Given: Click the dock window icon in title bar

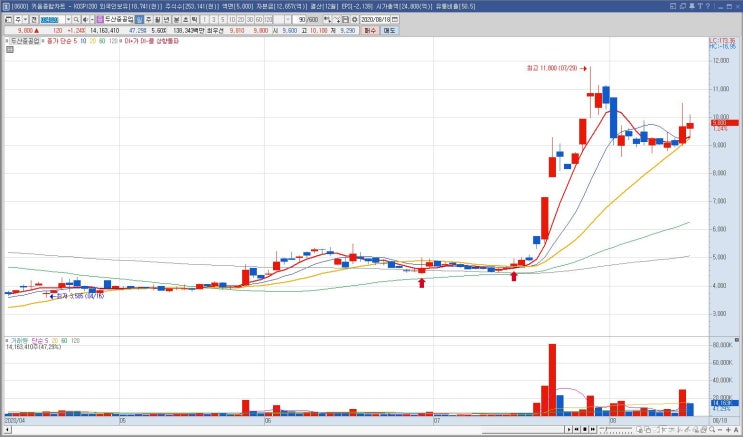Looking at the screenshot, I should click(673, 6).
